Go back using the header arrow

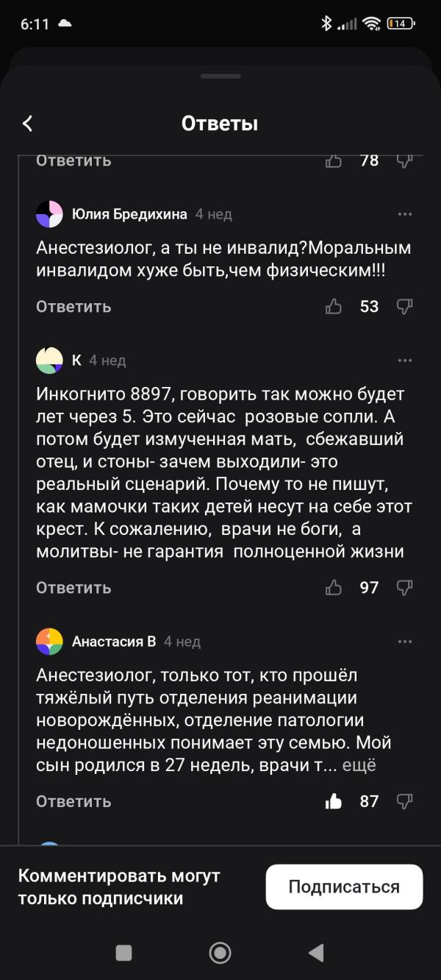(28, 124)
